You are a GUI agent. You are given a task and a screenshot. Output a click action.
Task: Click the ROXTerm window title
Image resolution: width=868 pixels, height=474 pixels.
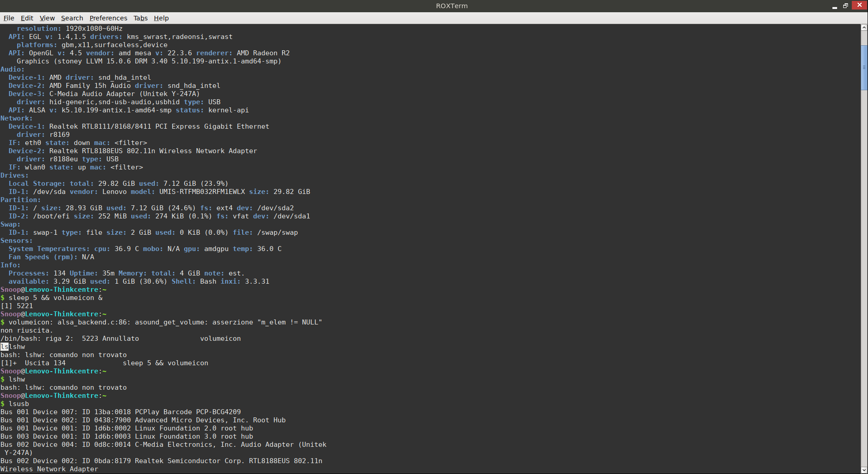(x=451, y=6)
